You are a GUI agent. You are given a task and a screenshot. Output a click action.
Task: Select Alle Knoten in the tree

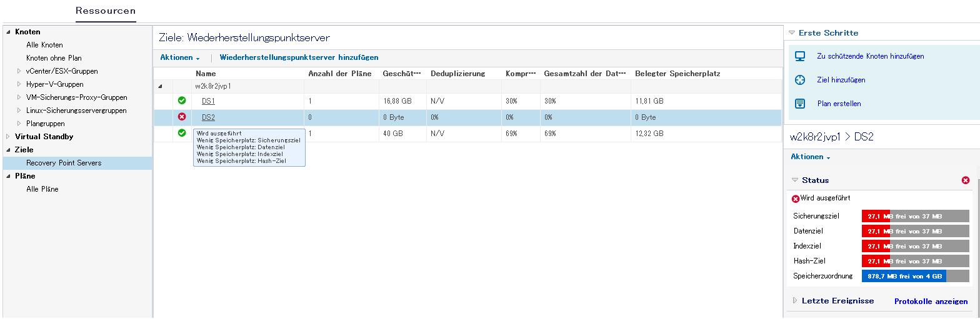coord(44,45)
